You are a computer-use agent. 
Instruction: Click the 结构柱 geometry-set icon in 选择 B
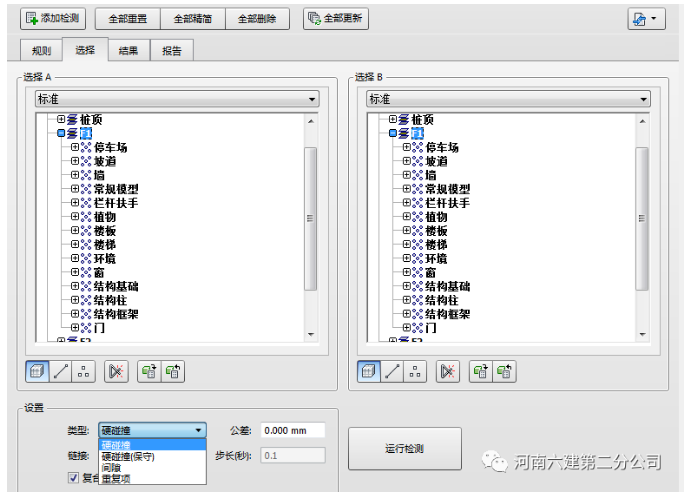click(418, 300)
